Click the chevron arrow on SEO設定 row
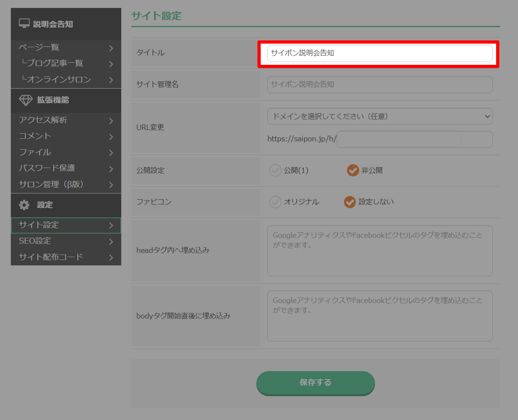 pos(111,241)
